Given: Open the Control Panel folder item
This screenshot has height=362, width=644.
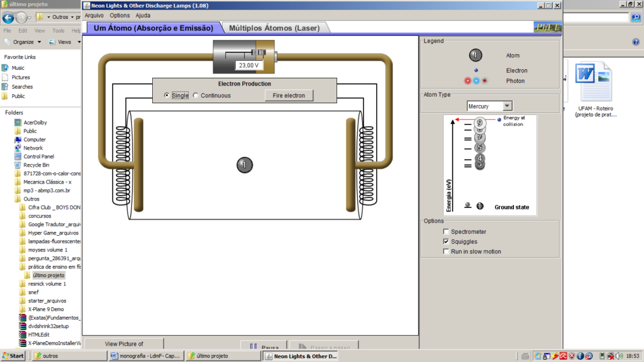Looking at the screenshot, I should click(38, 156).
